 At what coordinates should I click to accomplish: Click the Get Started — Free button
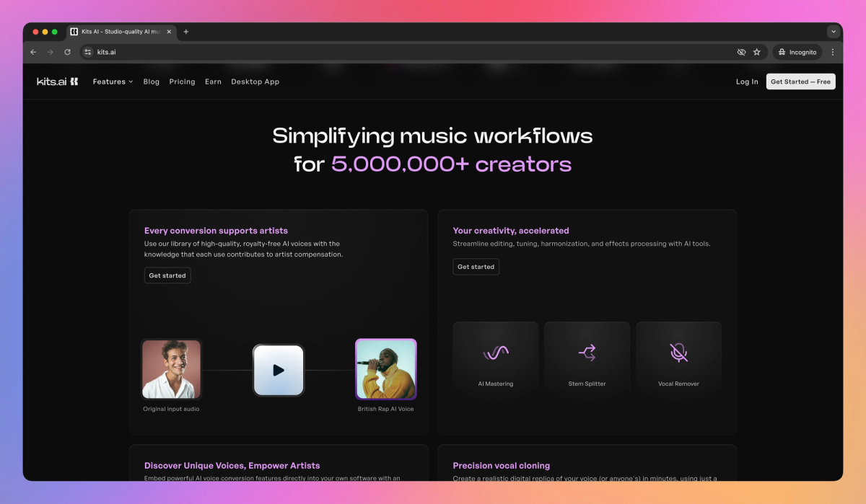tap(800, 81)
